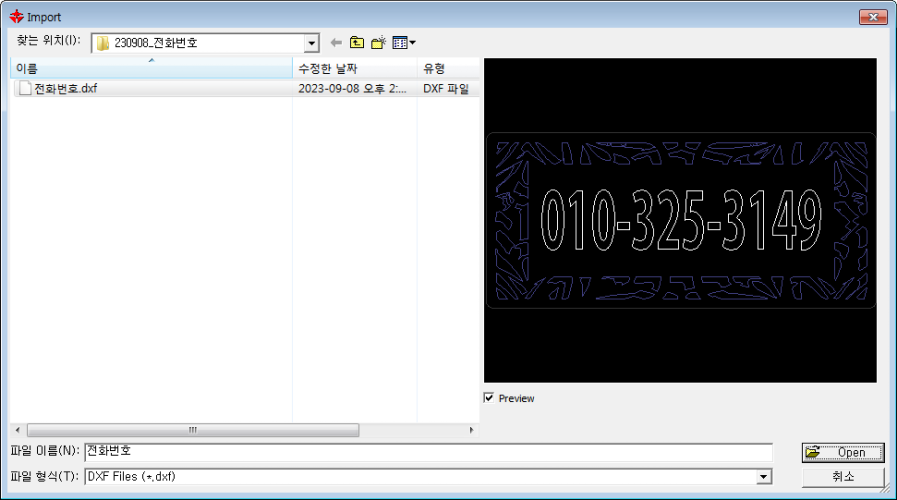Expand the 찾는 위치 folder dropdown
Viewport: 897px width, 500px height.
tap(311, 43)
